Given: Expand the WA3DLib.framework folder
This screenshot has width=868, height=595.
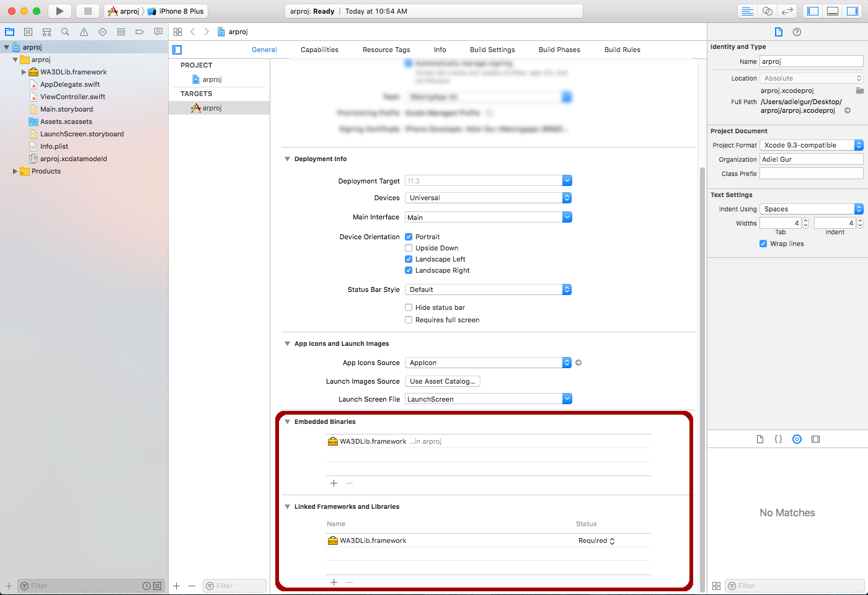Looking at the screenshot, I should (24, 72).
